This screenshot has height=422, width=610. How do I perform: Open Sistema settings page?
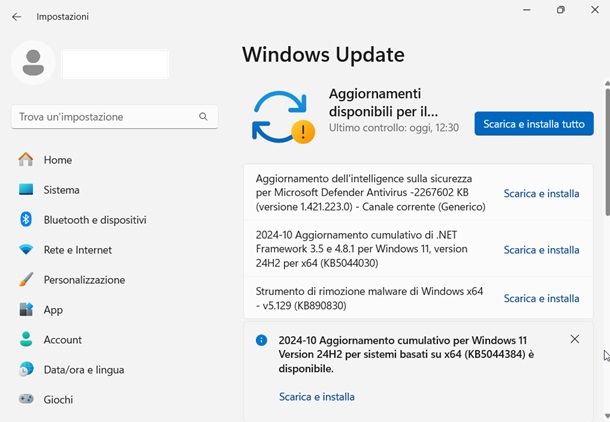pos(61,190)
